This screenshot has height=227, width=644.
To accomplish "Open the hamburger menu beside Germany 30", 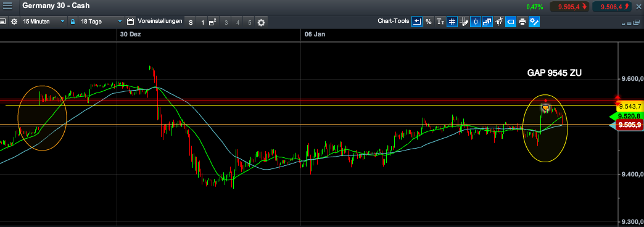I will click(x=7, y=6).
